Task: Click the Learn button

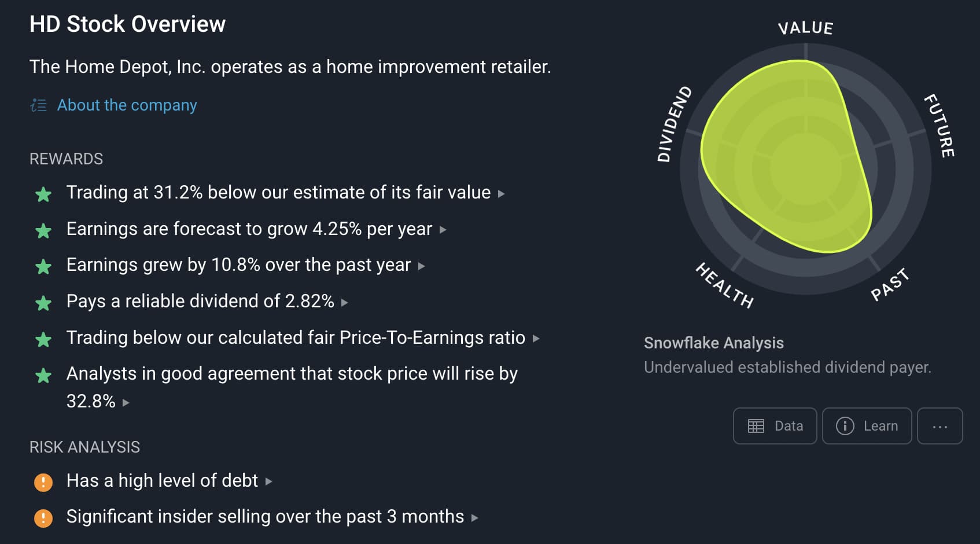Action: coord(867,426)
